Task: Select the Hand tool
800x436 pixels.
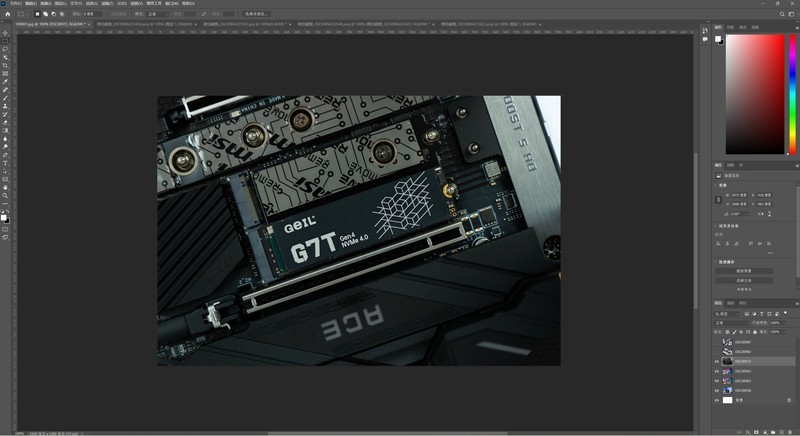Action: pos(6,188)
